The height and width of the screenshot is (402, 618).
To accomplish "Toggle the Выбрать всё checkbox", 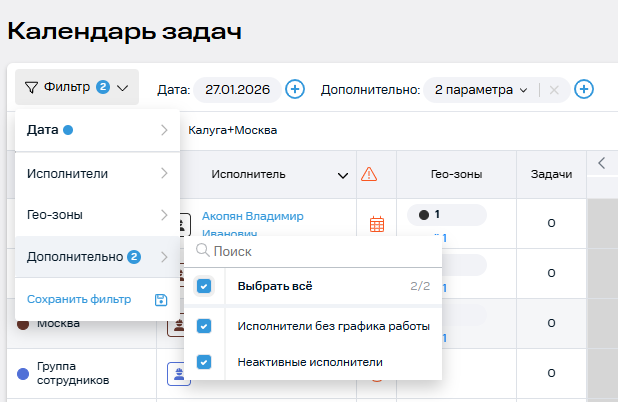I will click(204, 286).
